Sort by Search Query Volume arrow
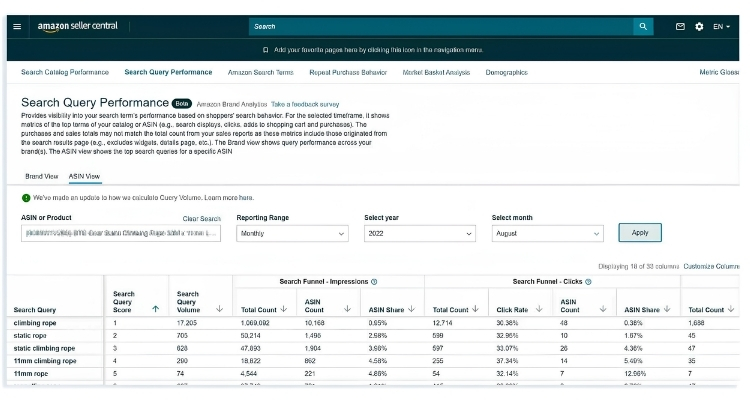 point(220,309)
